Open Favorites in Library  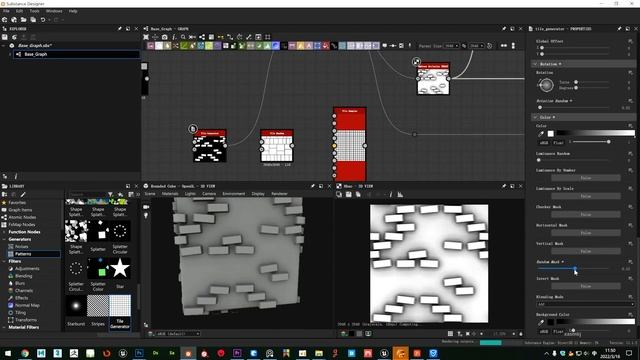tap(17, 202)
